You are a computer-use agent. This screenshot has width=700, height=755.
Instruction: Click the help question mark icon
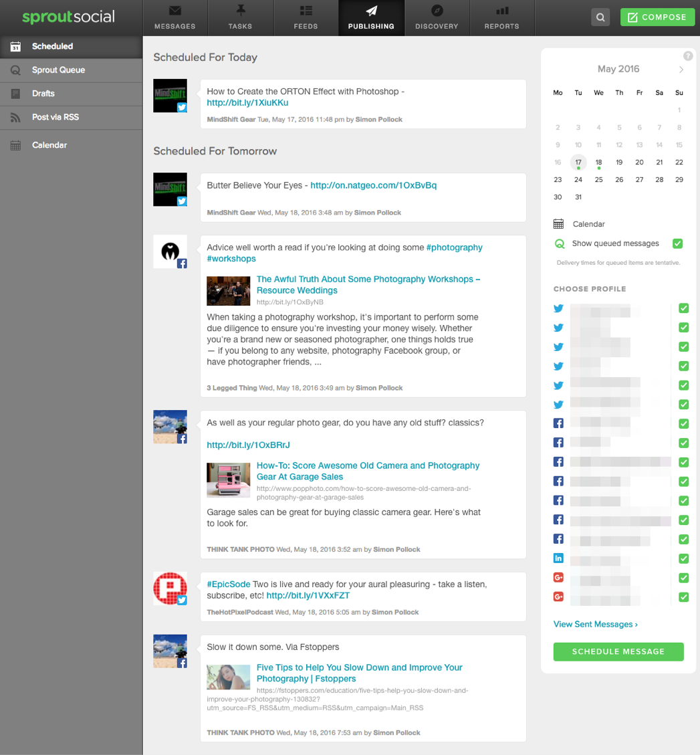(x=688, y=56)
